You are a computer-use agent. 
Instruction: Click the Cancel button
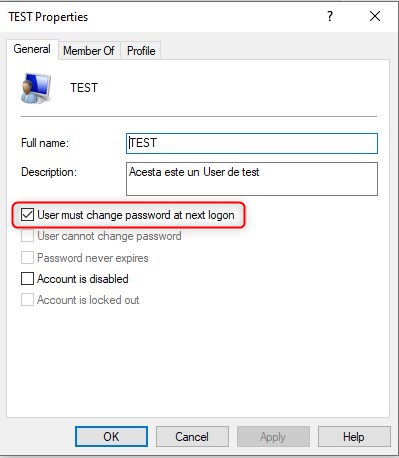coord(192,437)
